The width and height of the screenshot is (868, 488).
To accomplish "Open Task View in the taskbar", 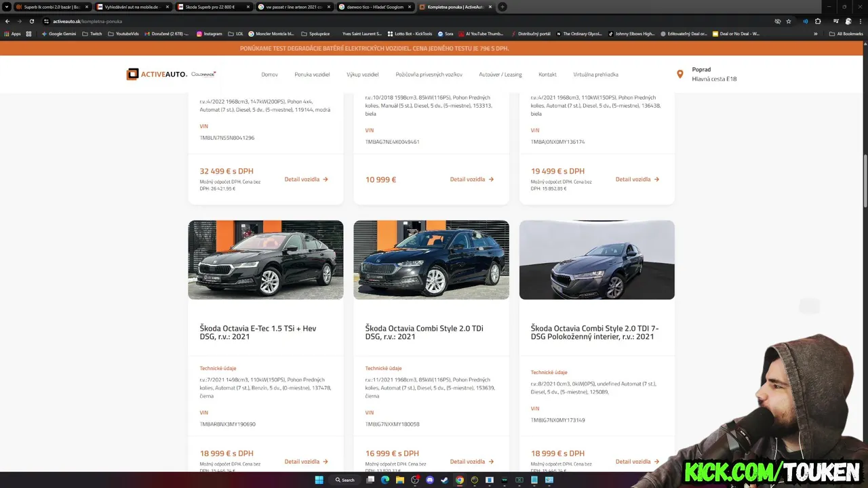I will pyautogui.click(x=370, y=480).
